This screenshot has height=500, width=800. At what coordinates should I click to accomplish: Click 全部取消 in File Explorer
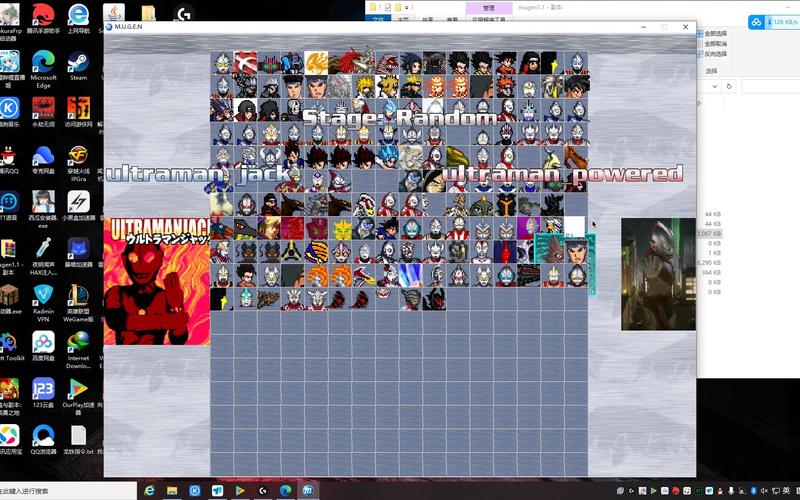(711, 44)
